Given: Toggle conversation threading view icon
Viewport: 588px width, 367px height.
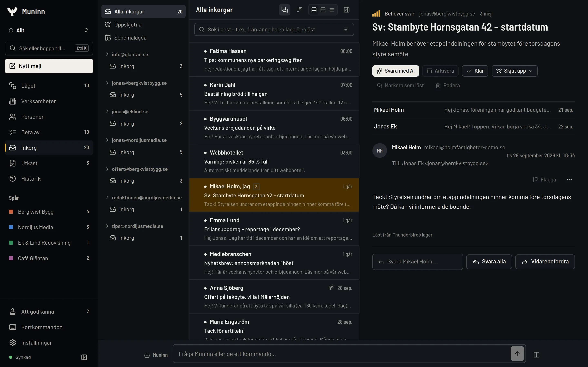Looking at the screenshot, I should click(x=284, y=10).
